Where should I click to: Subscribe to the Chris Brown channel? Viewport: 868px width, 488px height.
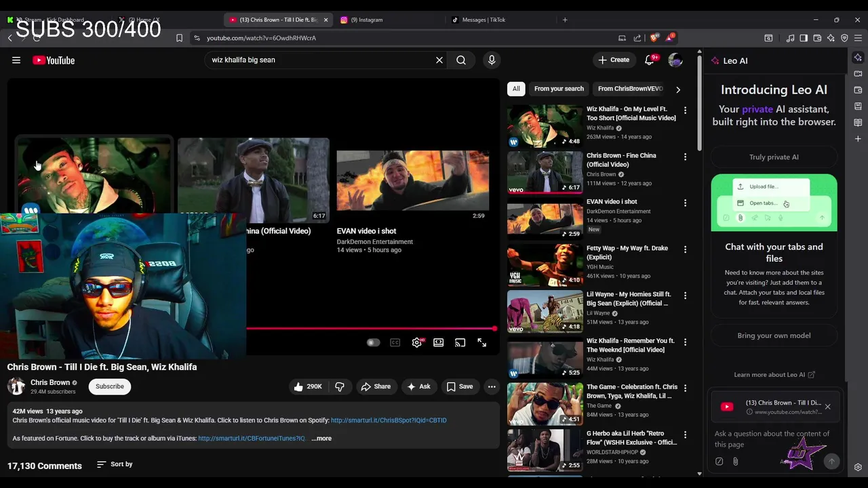tap(110, 386)
